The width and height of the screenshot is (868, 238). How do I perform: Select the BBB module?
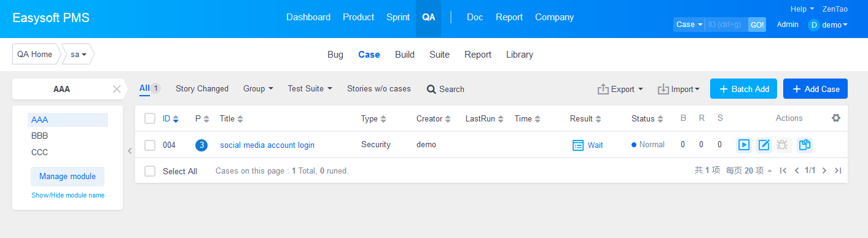coord(40,136)
